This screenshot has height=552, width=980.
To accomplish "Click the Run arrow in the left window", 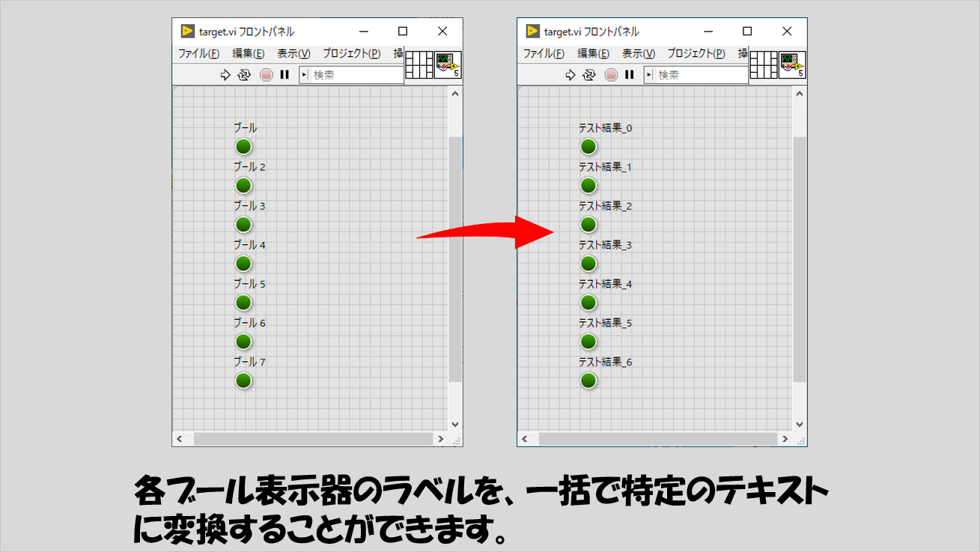I will 225,75.
